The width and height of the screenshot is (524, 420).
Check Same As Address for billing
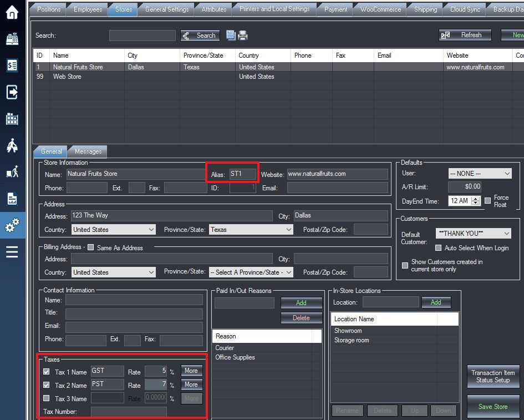90,247
